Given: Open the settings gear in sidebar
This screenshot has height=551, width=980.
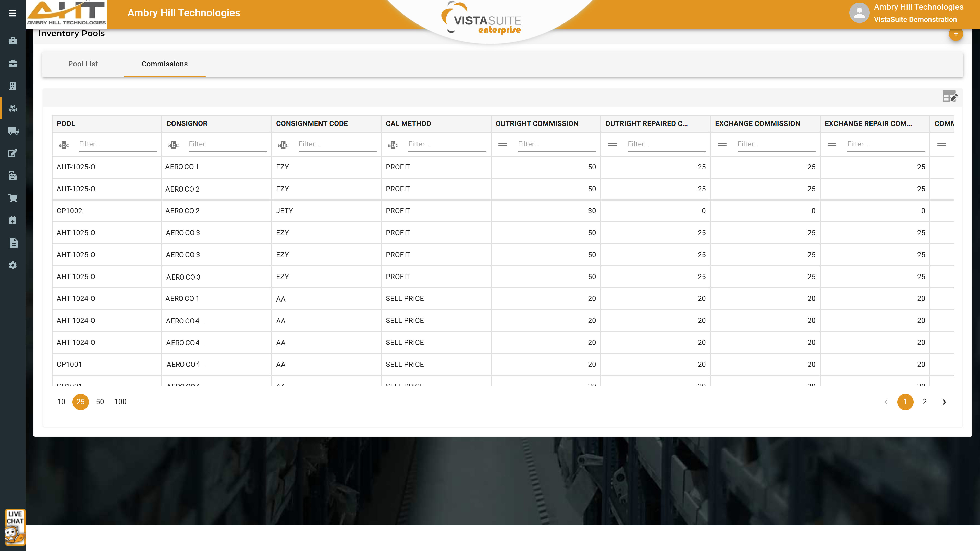Looking at the screenshot, I should pyautogui.click(x=13, y=265).
